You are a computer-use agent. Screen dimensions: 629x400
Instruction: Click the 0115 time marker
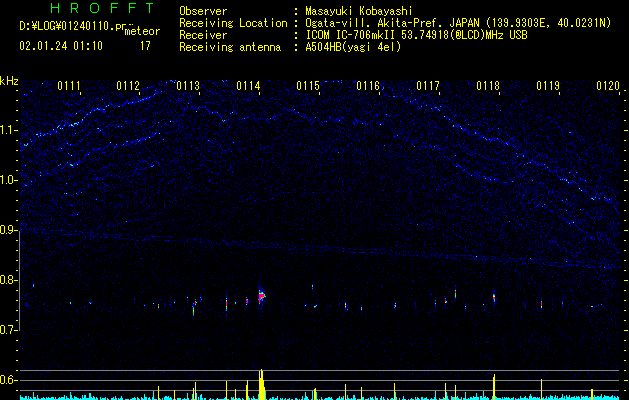tap(308, 86)
